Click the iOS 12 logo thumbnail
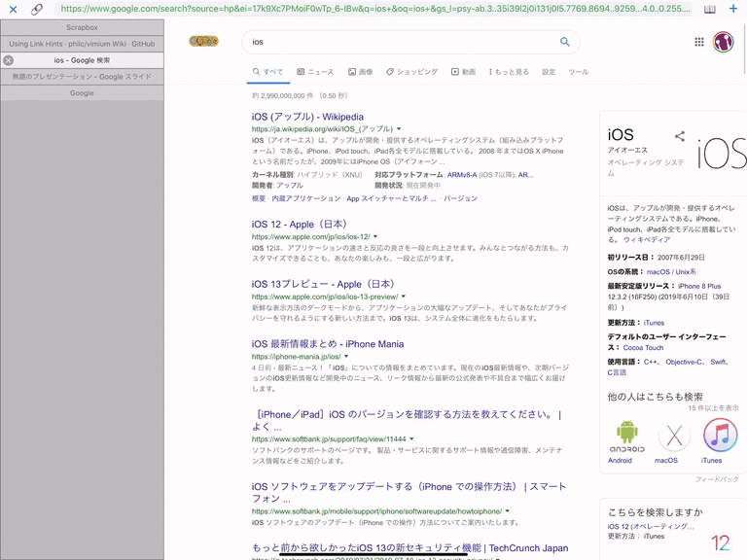747x560 pixels. [721, 542]
